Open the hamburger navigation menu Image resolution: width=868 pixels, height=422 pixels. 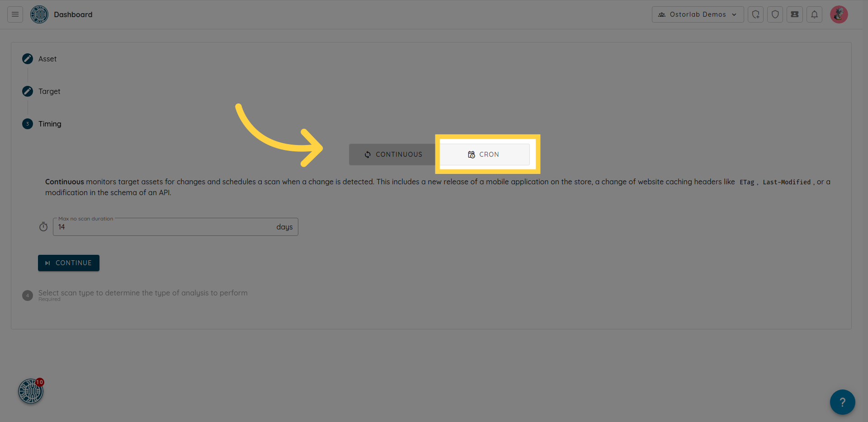[x=15, y=14]
